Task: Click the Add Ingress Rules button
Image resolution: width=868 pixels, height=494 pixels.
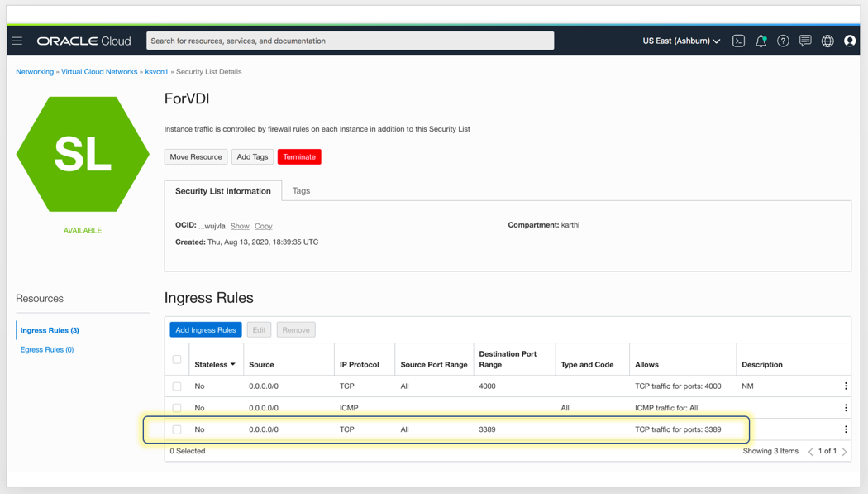Action: click(x=205, y=329)
